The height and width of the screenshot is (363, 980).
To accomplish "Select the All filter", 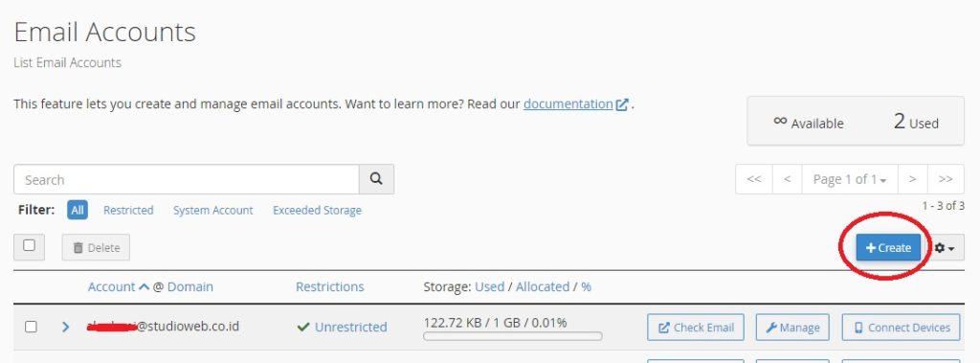I will coord(78,211).
